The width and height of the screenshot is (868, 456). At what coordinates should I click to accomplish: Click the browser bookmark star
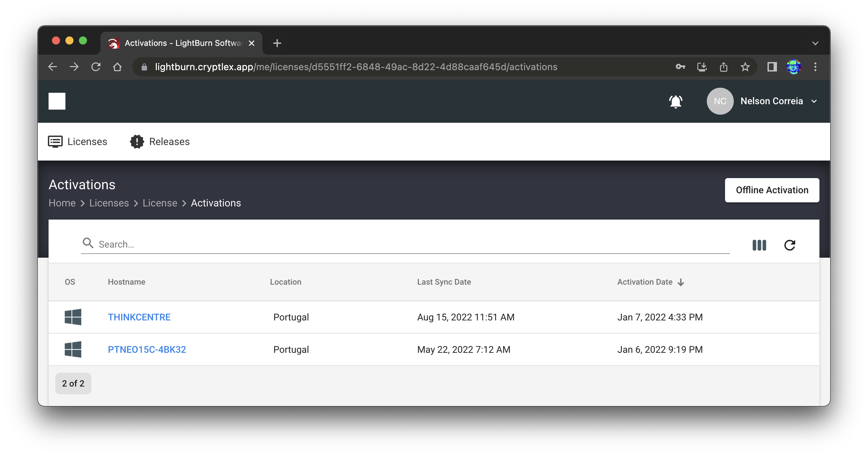[745, 67]
